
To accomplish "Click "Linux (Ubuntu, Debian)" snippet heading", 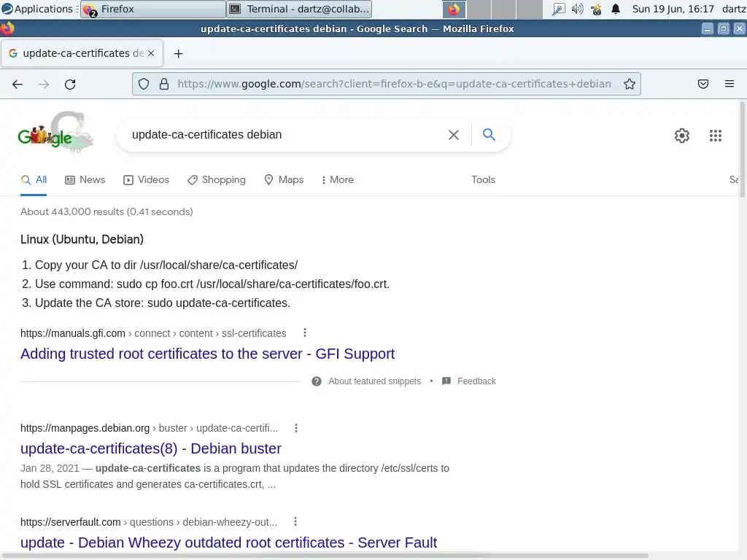I will tap(82, 239).
